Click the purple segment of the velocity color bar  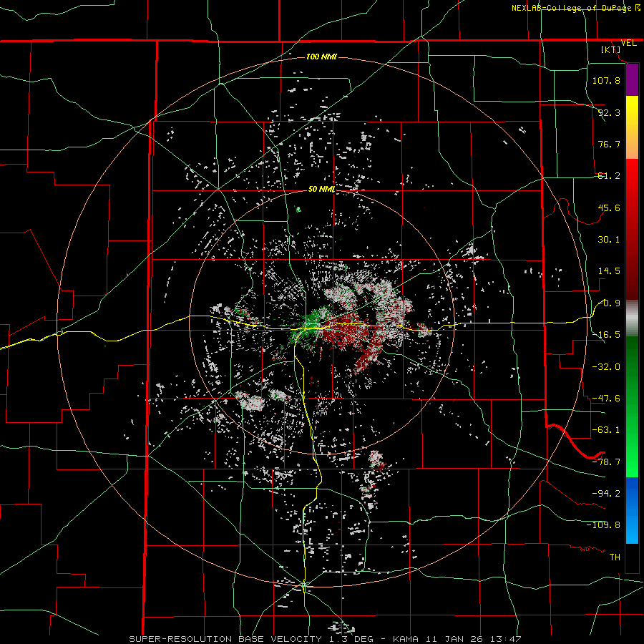click(x=632, y=80)
